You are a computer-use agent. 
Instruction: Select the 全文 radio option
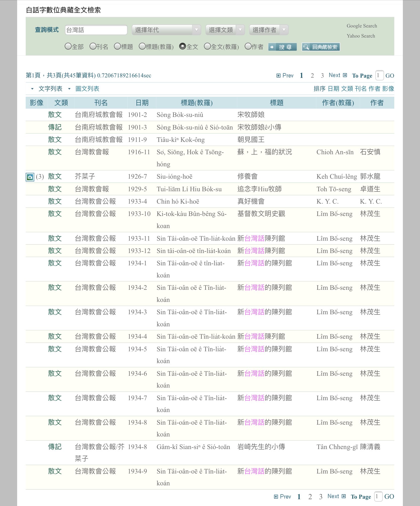183,46
